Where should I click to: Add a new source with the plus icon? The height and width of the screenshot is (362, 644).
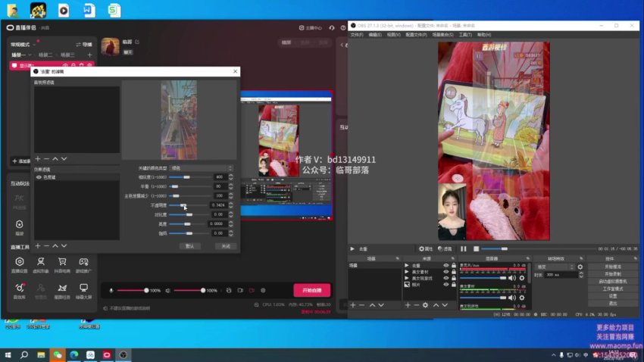click(x=408, y=304)
